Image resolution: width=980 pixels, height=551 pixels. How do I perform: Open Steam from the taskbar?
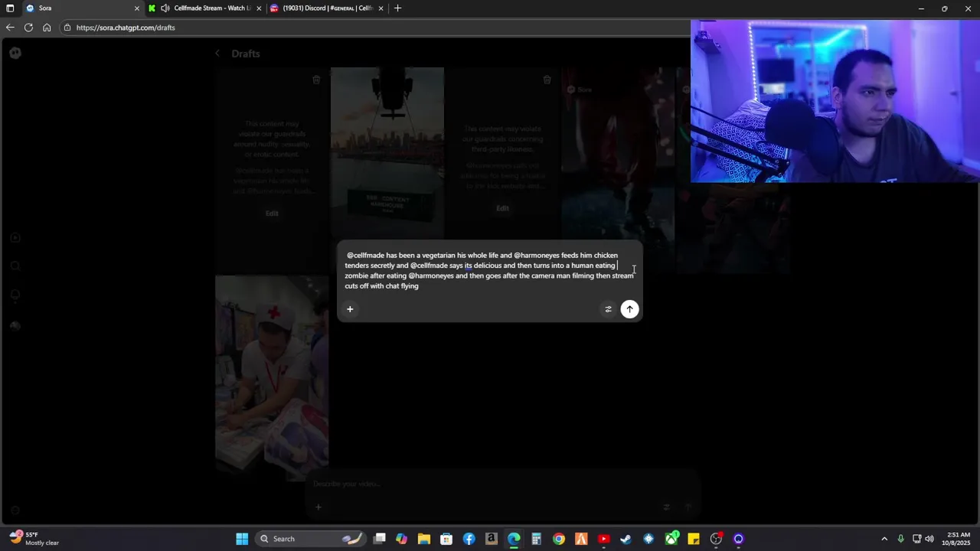point(626,539)
